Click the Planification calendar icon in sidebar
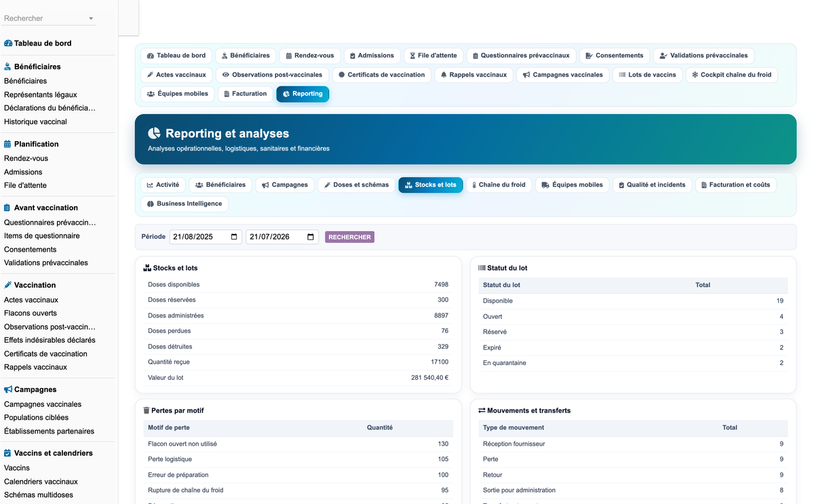The height and width of the screenshot is (504, 814). 8,144
